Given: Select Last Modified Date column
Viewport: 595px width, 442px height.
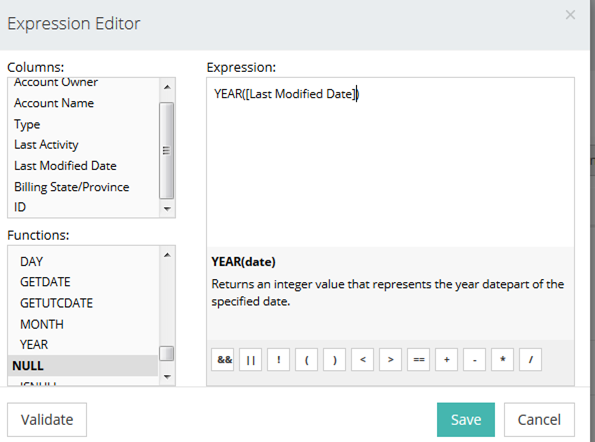Looking at the screenshot, I should (x=65, y=166).
